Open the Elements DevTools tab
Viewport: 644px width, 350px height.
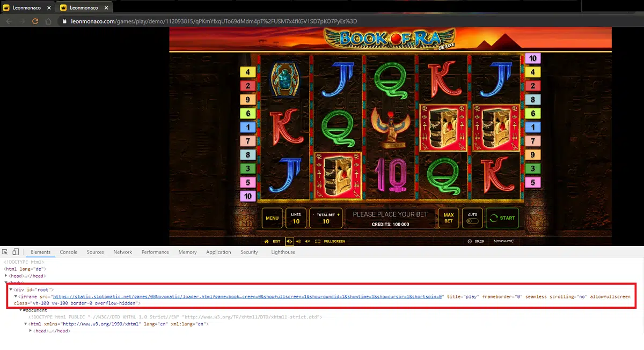pyautogui.click(x=41, y=252)
